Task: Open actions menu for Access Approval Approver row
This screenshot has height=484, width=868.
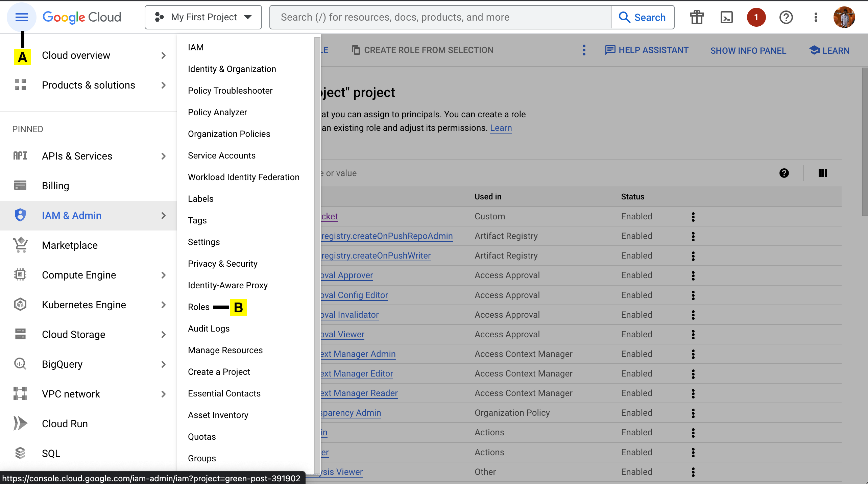Action: click(693, 275)
